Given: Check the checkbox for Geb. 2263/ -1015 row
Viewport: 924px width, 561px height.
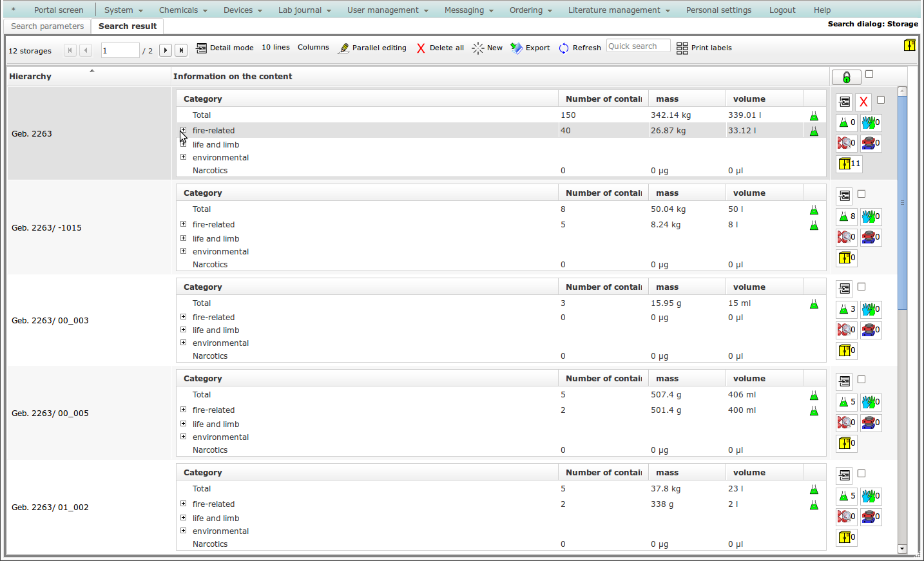Looking at the screenshot, I should coord(861,194).
